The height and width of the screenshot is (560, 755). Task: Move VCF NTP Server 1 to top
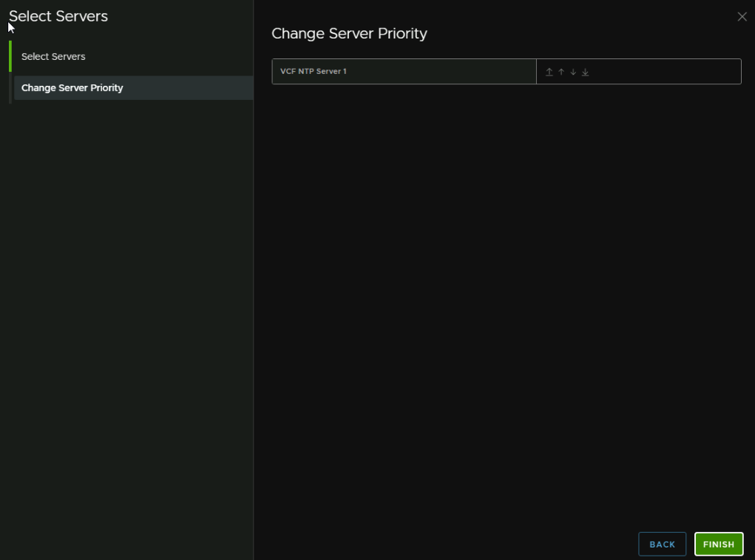click(x=549, y=72)
